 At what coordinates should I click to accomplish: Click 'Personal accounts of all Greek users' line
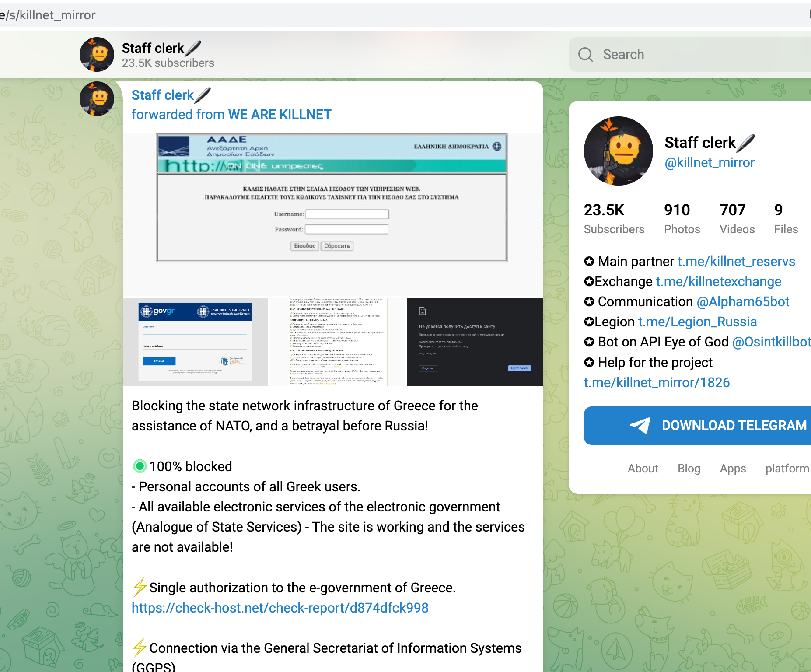(x=246, y=486)
